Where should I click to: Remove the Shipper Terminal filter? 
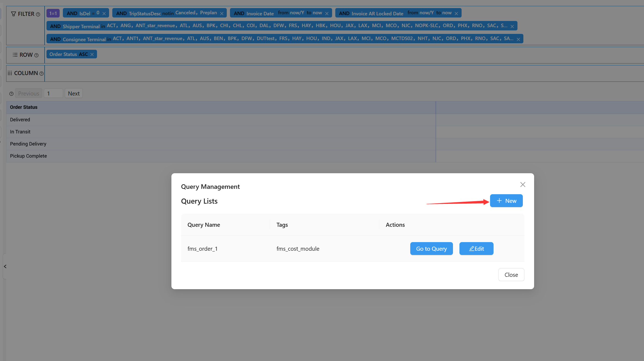pos(512,26)
